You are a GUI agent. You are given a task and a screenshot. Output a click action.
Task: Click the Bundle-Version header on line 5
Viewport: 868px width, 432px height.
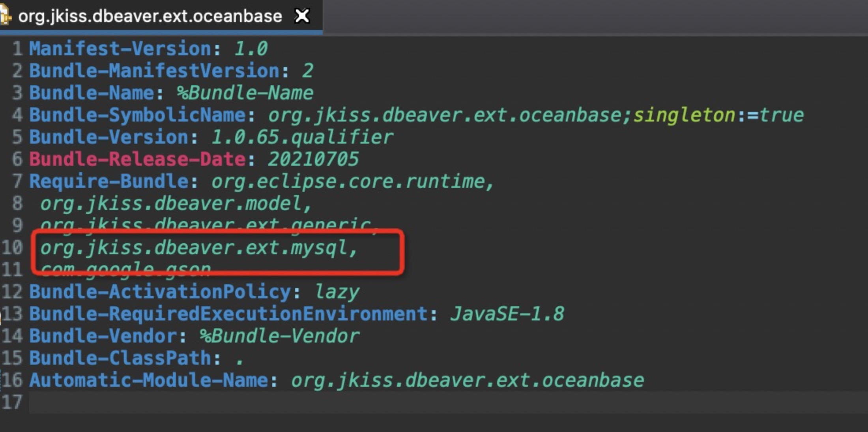click(109, 137)
